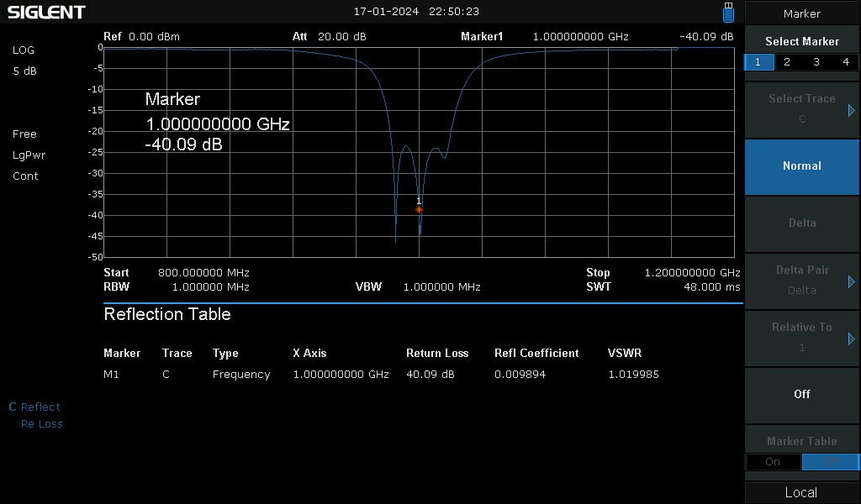Click the SIGLENT logo
The image size is (861, 504).
(46, 12)
